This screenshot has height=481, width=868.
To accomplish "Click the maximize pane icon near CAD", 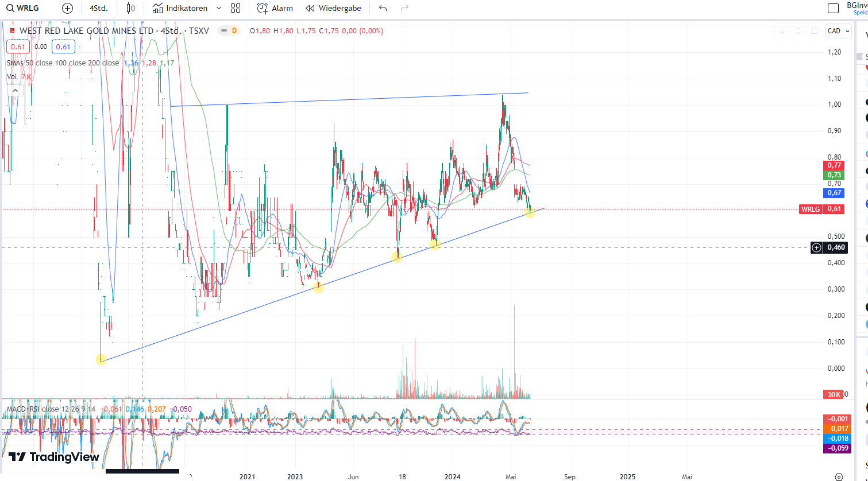I will pos(815,31).
